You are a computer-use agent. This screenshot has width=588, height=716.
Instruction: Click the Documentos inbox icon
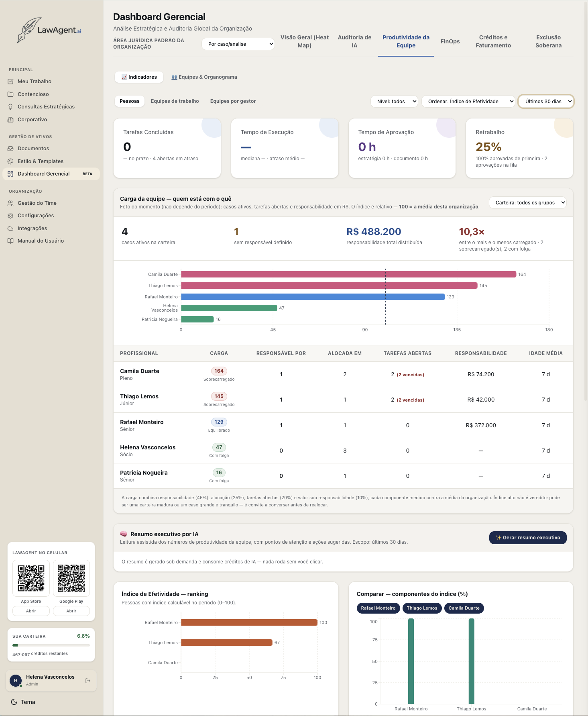10,149
